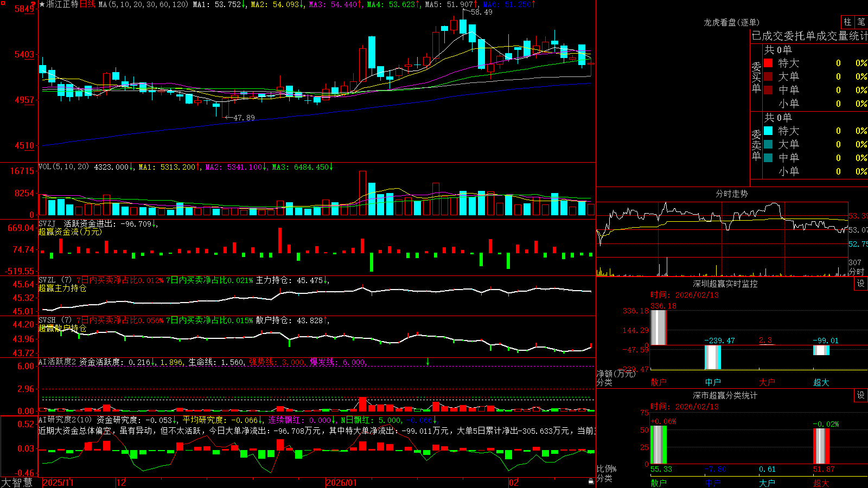The width and height of the screenshot is (868, 488).
Task: Click the AI活跃度2 indicator label
Action: click(x=58, y=362)
